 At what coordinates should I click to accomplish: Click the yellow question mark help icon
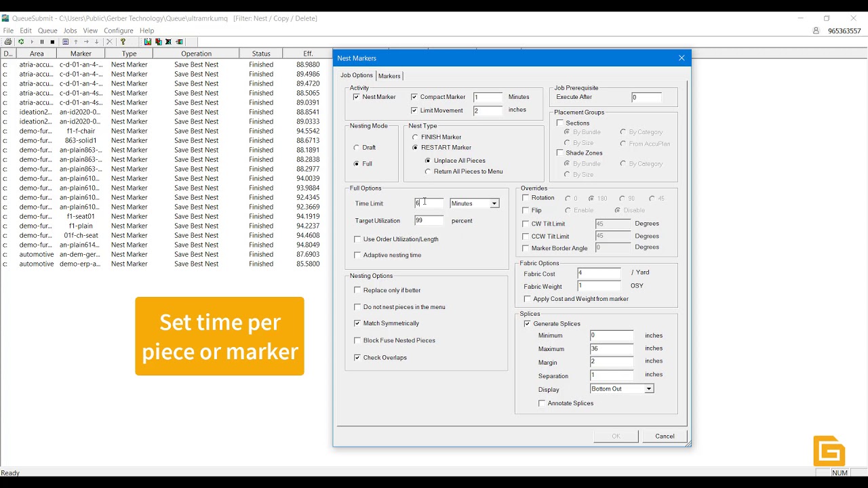(123, 42)
